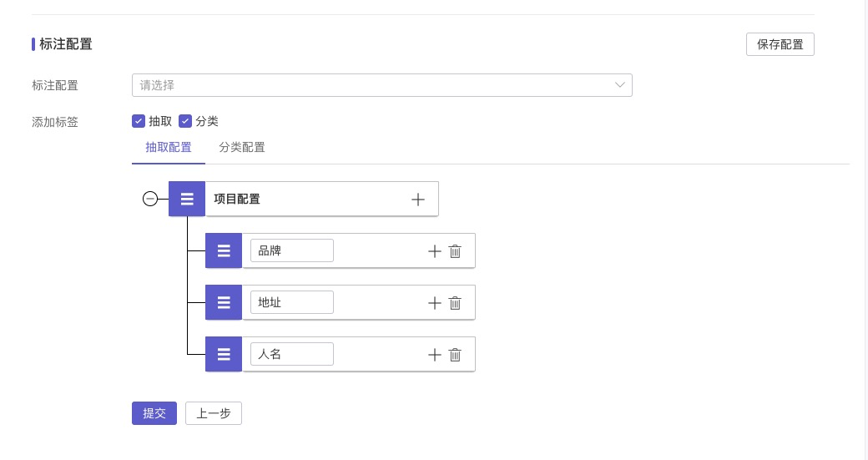Delete the 品牌 label node
The image size is (868, 460).
click(x=455, y=251)
